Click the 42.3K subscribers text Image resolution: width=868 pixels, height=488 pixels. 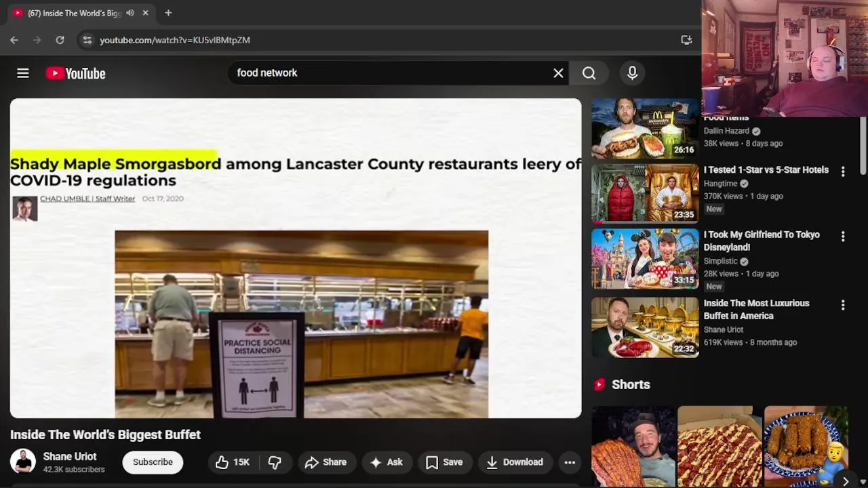tap(74, 470)
